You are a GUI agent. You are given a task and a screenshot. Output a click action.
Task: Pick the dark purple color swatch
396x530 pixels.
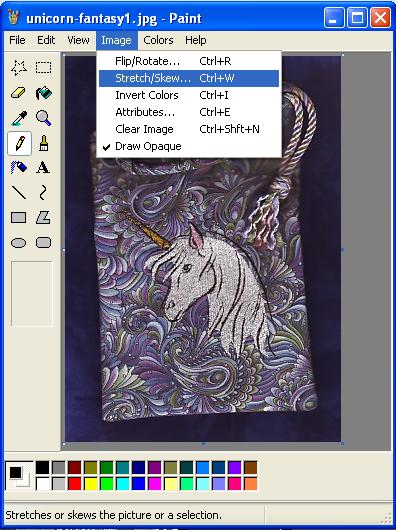pyautogui.click(x=155, y=468)
